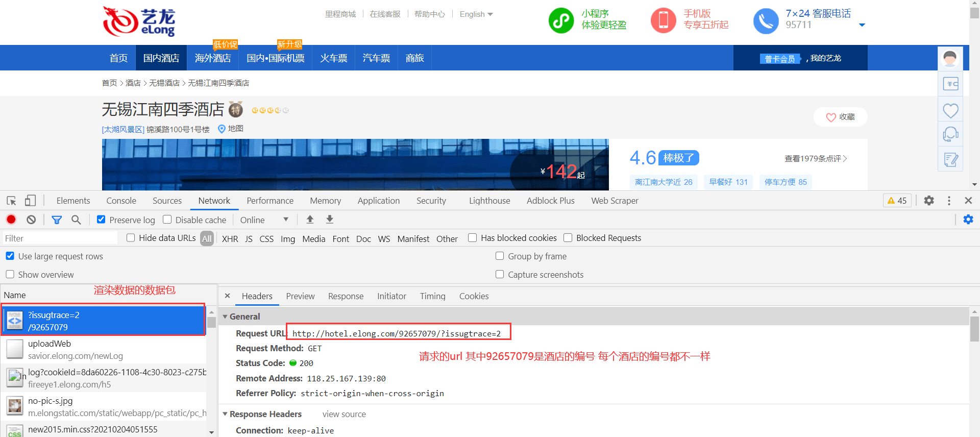Filter requests by JS type
The height and width of the screenshot is (437, 980).
click(249, 239)
